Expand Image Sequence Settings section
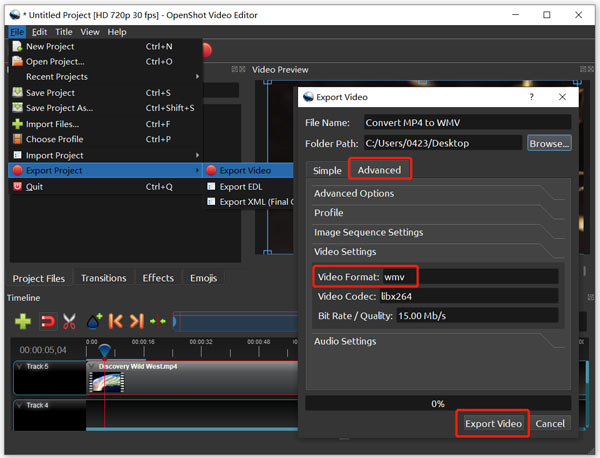The height and width of the screenshot is (458, 600). (x=438, y=232)
